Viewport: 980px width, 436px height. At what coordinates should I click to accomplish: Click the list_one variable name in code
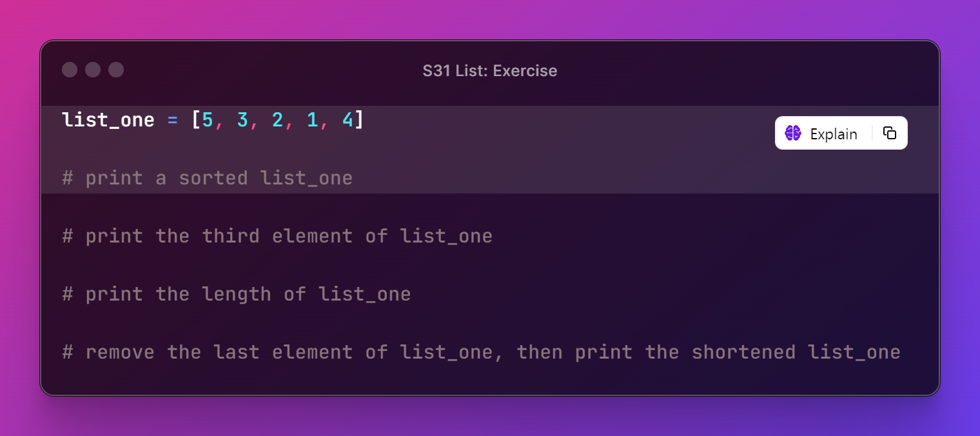coord(108,120)
